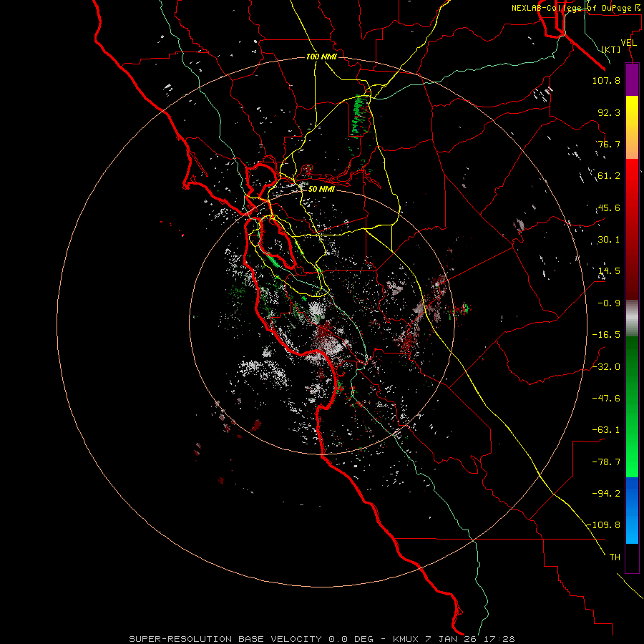Viewport: 644px width, 644px height.
Task: Click the 30.1 velocity scale value
Action: coord(609,240)
